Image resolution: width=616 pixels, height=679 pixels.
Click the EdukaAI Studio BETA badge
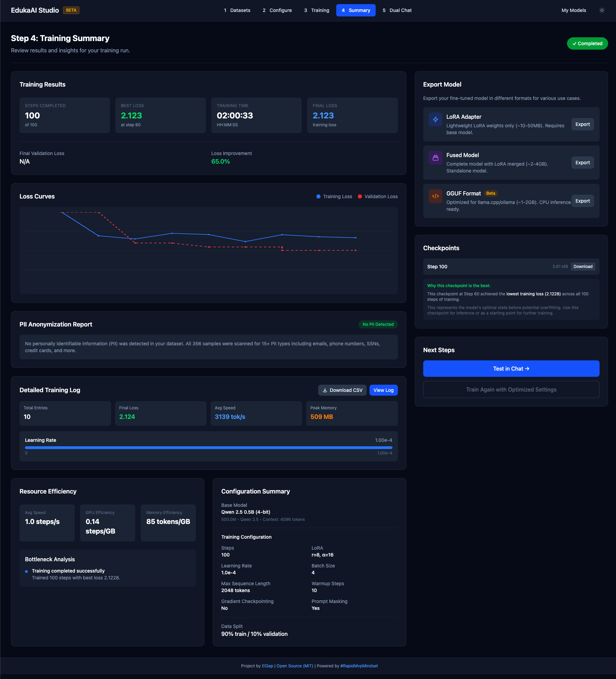[71, 10]
